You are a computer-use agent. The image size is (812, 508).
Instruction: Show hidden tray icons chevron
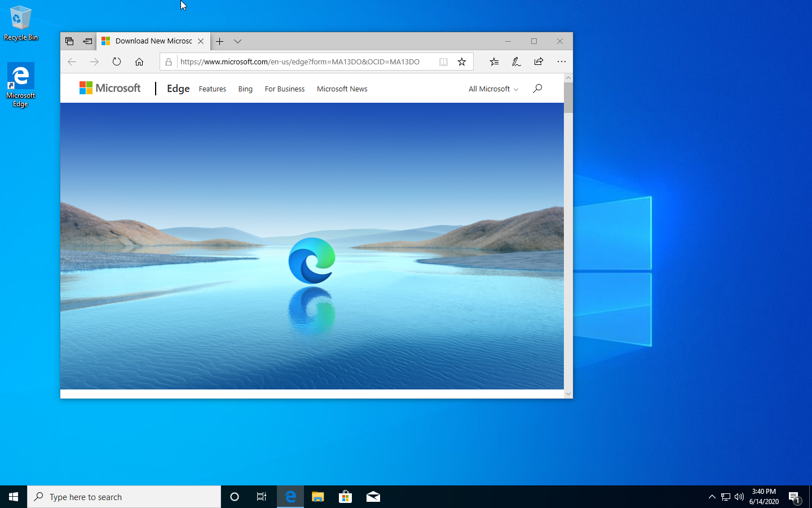point(712,497)
